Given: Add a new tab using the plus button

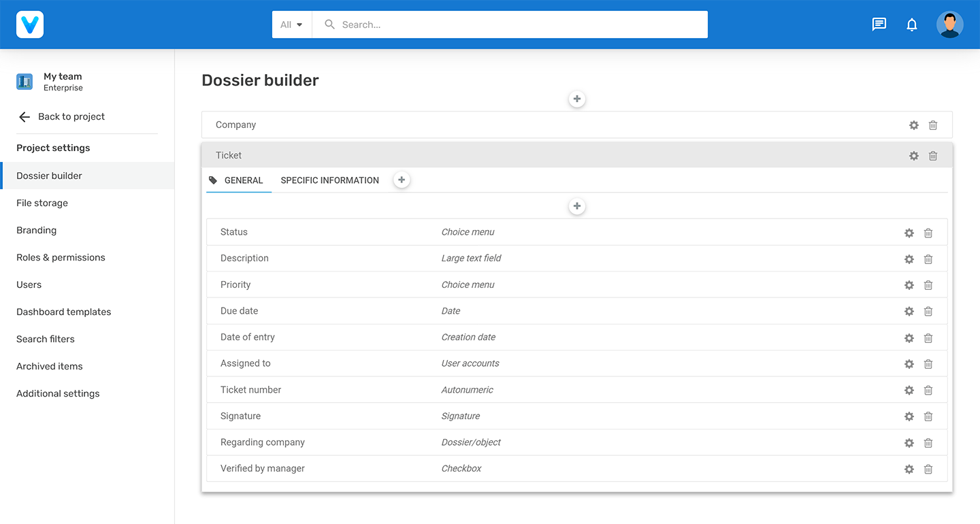Looking at the screenshot, I should (401, 179).
